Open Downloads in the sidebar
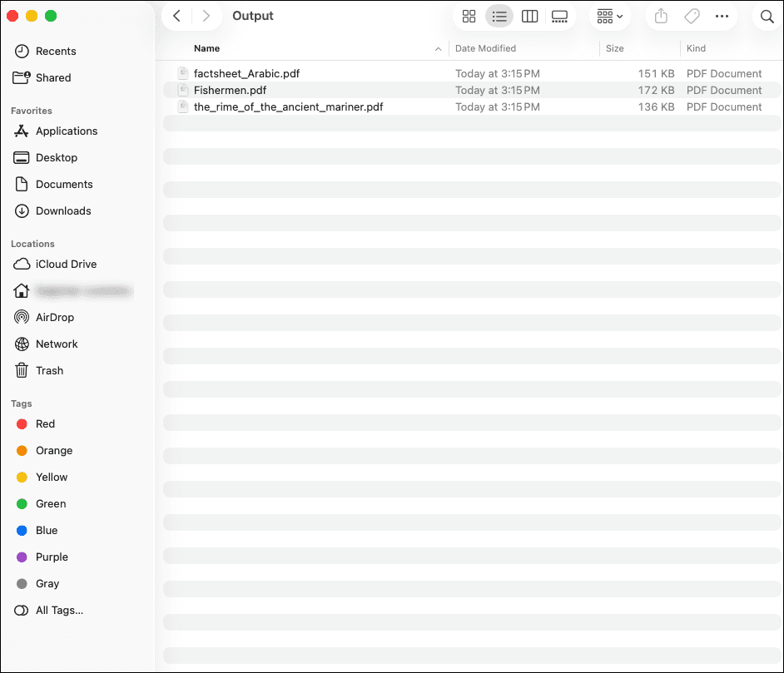 (x=63, y=211)
